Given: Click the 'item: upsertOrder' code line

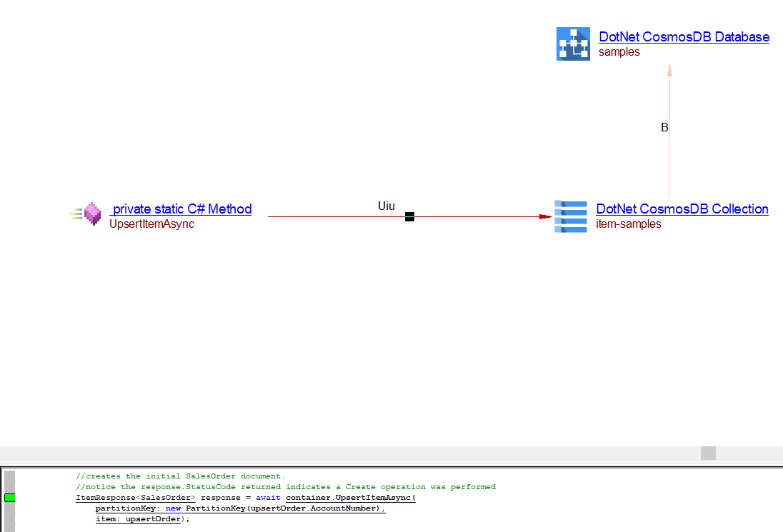Looking at the screenshot, I should (143, 519).
